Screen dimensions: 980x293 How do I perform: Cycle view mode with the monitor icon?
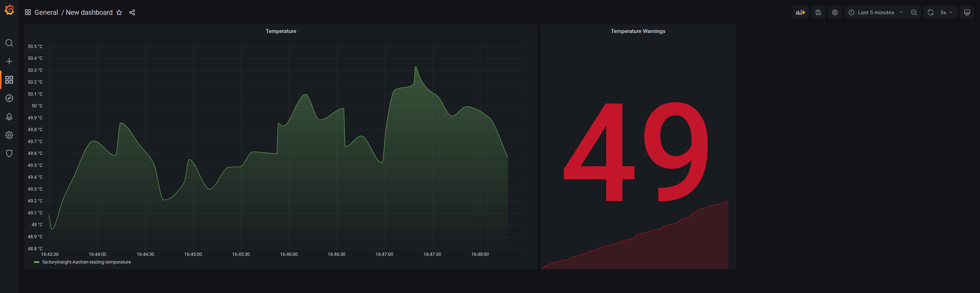[967, 13]
